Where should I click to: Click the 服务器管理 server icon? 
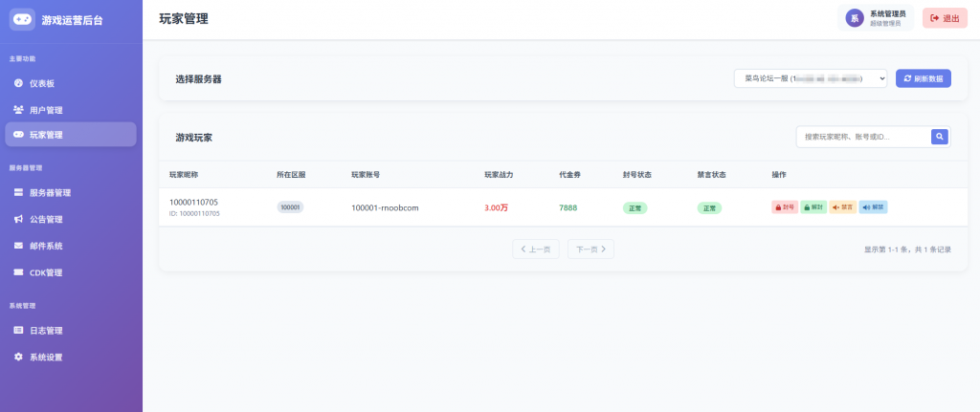[x=18, y=192]
